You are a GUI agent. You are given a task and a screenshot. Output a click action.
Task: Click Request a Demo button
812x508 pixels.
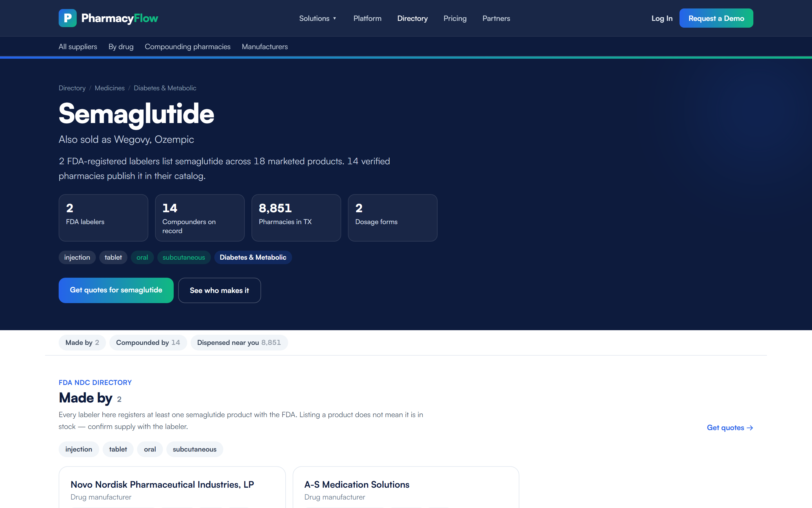click(716, 18)
